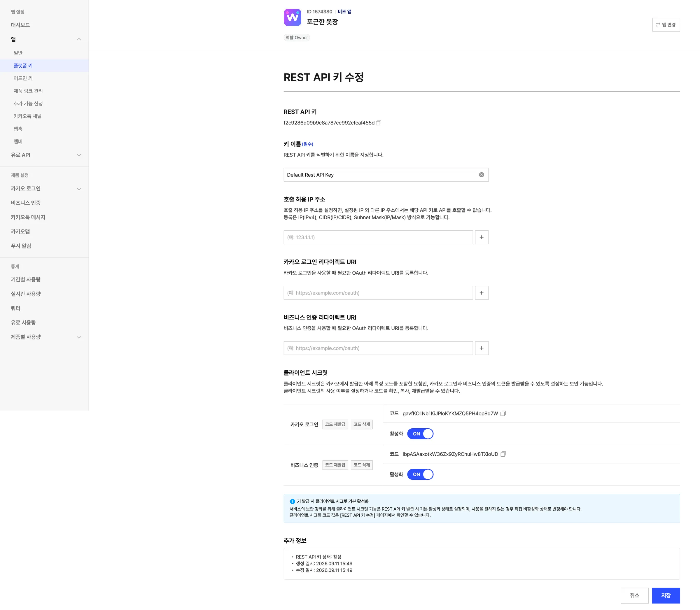Open 카카오톡 채널 settings

pos(28,116)
